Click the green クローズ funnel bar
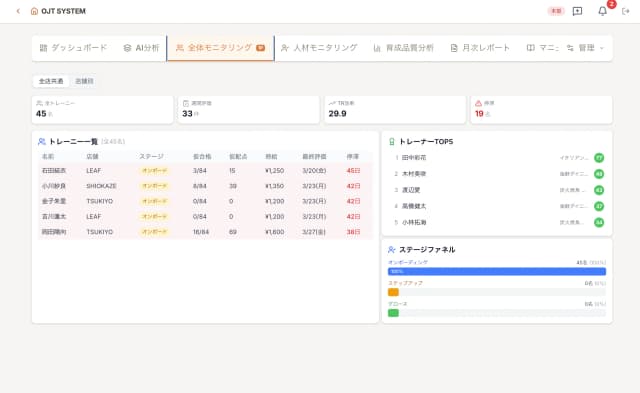This screenshot has width=640, height=393. pyautogui.click(x=393, y=313)
